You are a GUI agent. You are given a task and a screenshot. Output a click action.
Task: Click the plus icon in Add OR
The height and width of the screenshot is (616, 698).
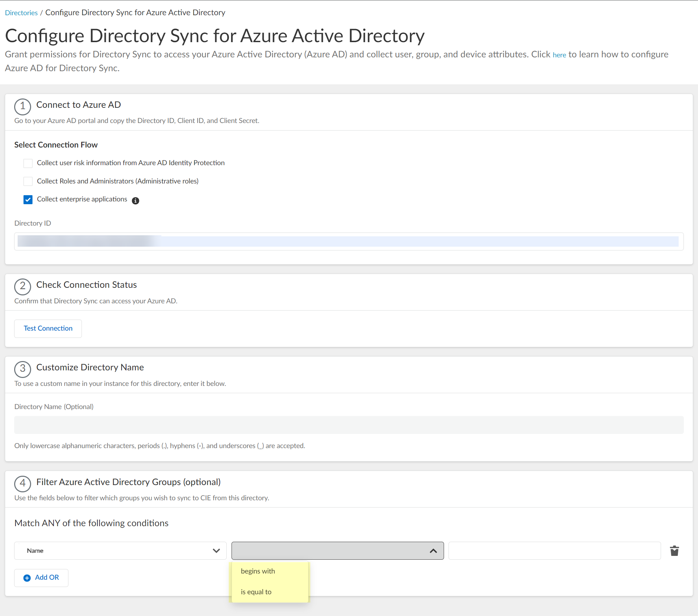pyautogui.click(x=27, y=578)
